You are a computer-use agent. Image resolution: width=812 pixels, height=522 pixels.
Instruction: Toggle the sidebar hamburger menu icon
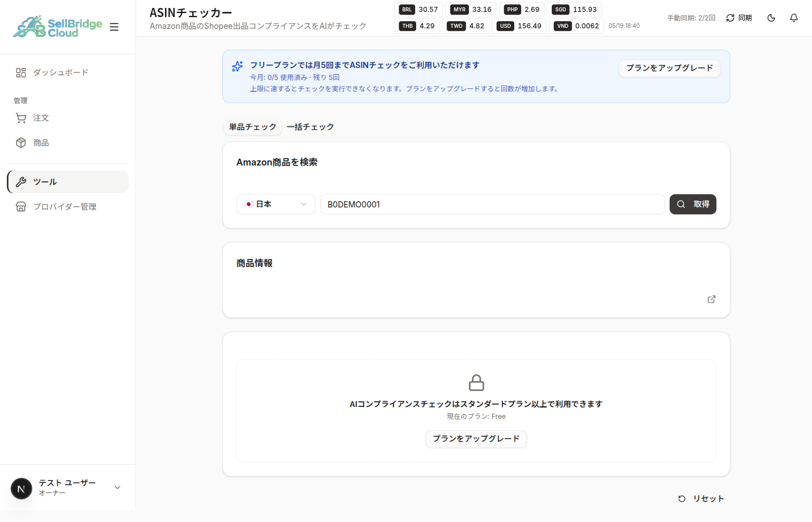click(x=114, y=27)
